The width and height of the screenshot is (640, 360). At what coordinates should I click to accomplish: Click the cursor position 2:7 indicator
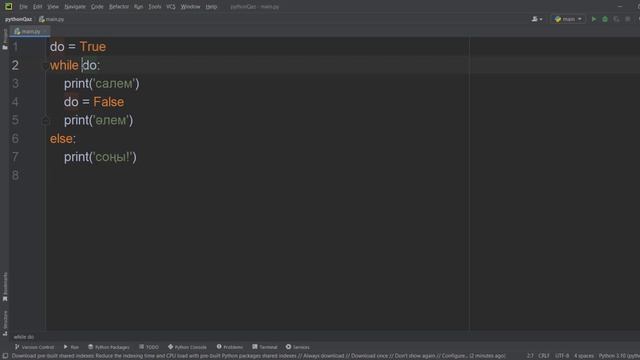(x=530, y=356)
